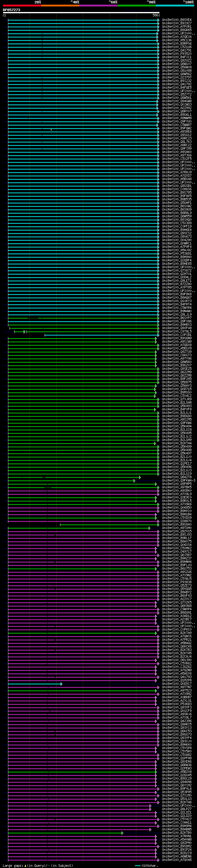The width and height of the screenshot is (197, 868).
Task: Click the end position number 586
Action: coord(155,15)
